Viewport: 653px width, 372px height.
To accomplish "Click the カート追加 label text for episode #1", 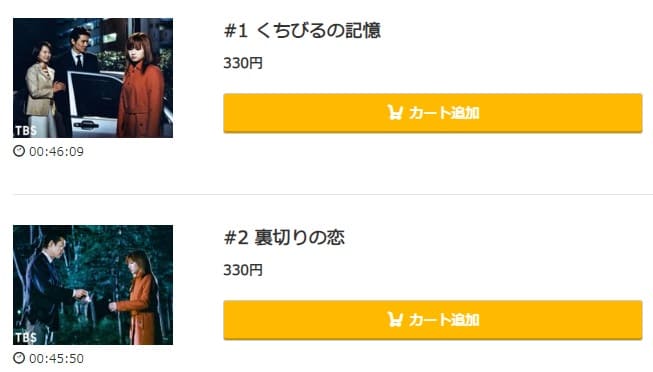I will click(444, 113).
